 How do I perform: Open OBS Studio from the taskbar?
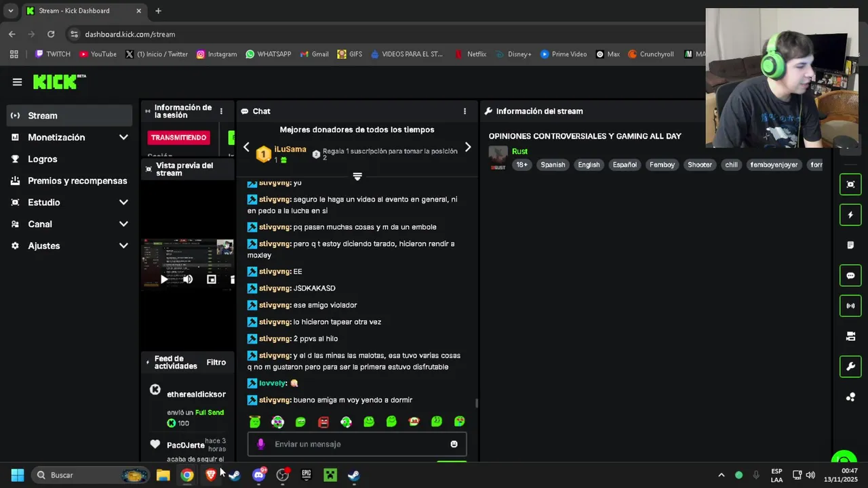click(283, 475)
